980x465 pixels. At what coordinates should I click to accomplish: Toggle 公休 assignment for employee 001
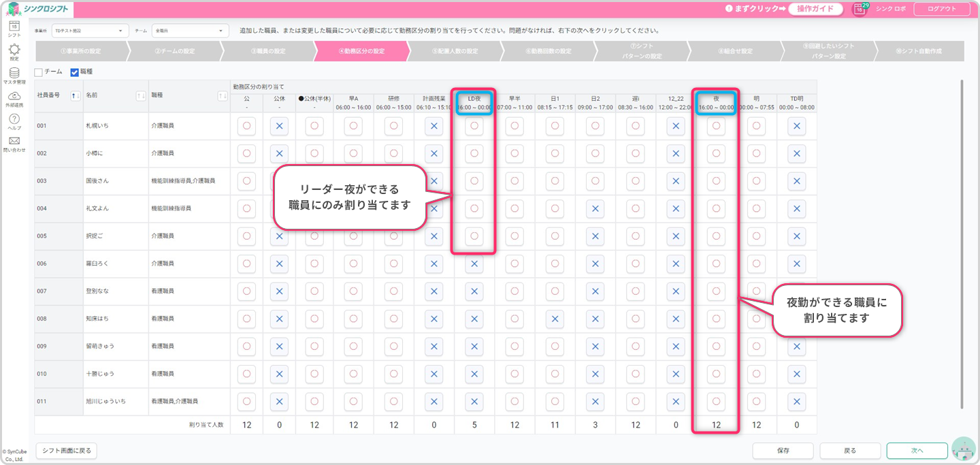coord(279,126)
